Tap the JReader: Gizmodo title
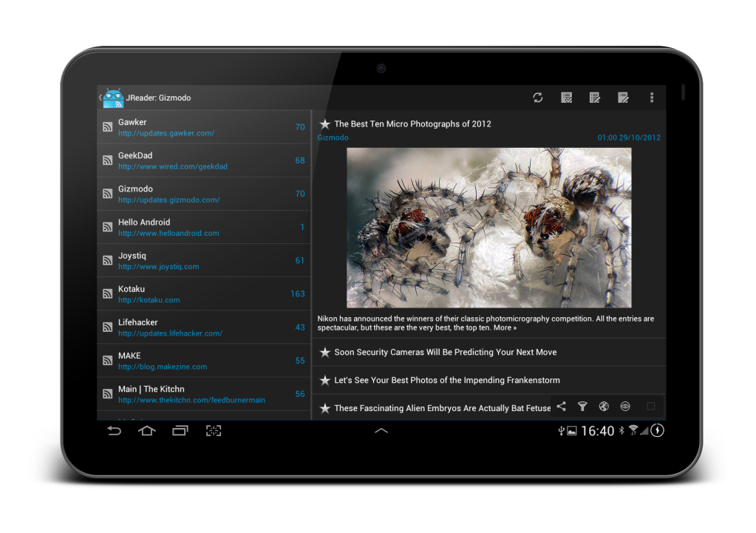The width and height of the screenshot is (756, 533). (x=158, y=98)
